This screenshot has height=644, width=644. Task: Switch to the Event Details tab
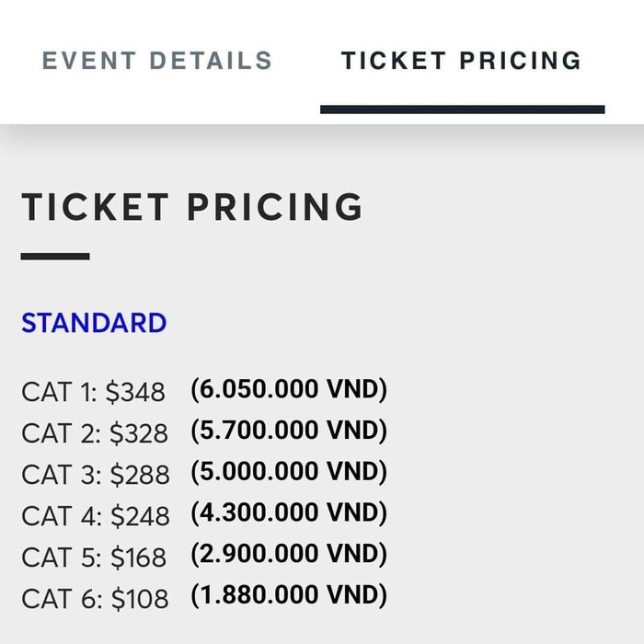click(157, 61)
